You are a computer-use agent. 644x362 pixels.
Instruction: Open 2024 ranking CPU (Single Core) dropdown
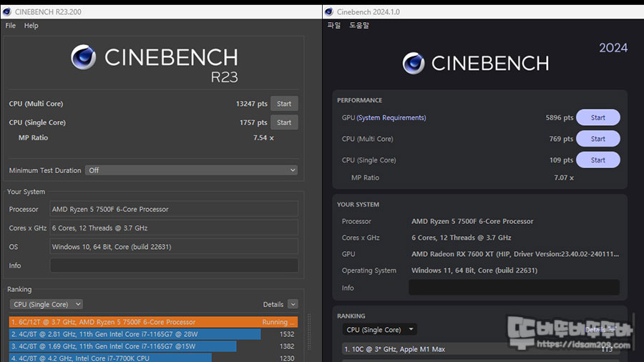[x=379, y=330]
